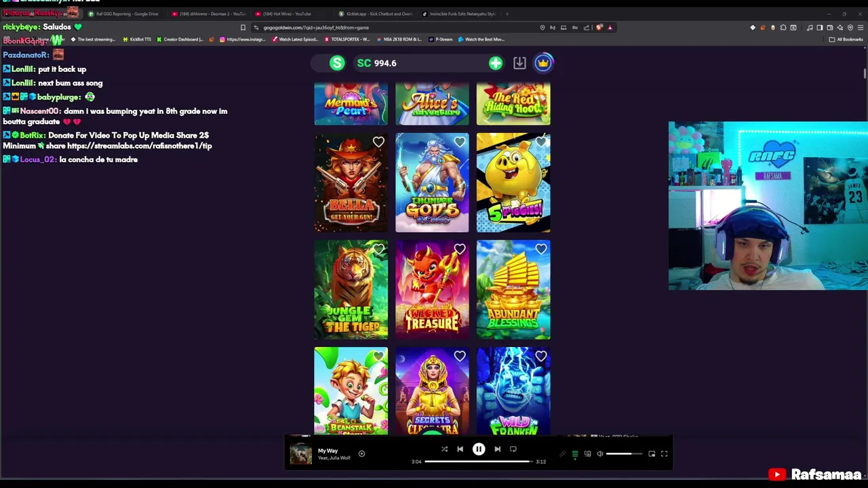Skip to previous track in Spotify
This screenshot has width=868, height=488.
[x=460, y=449]
